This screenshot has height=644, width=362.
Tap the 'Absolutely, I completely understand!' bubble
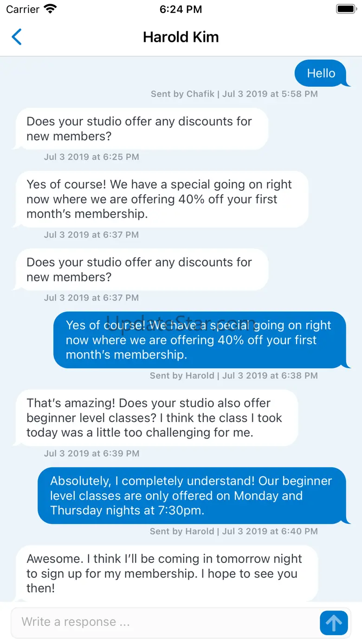[x=192, y=495]
